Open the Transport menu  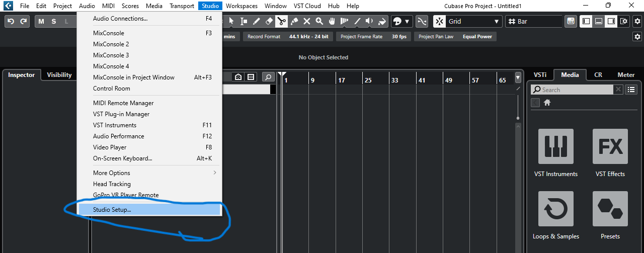tap(182, 6)
